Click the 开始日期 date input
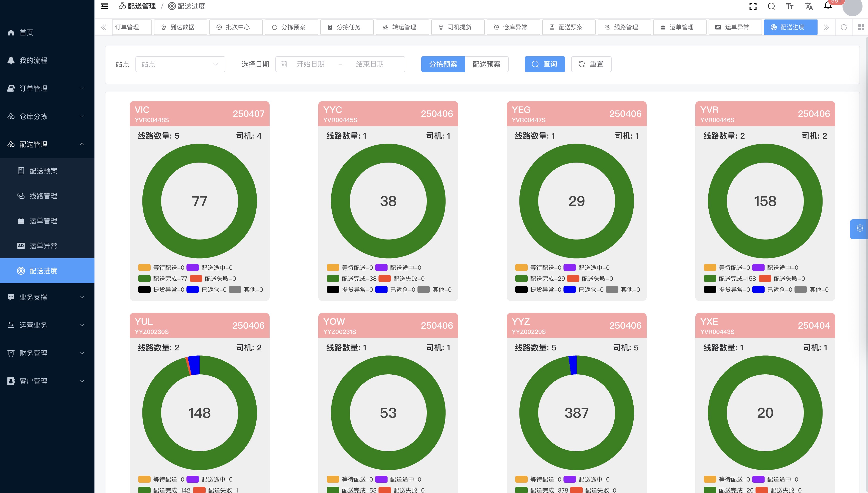Viewport: 868px width, 493px height. 310,64
